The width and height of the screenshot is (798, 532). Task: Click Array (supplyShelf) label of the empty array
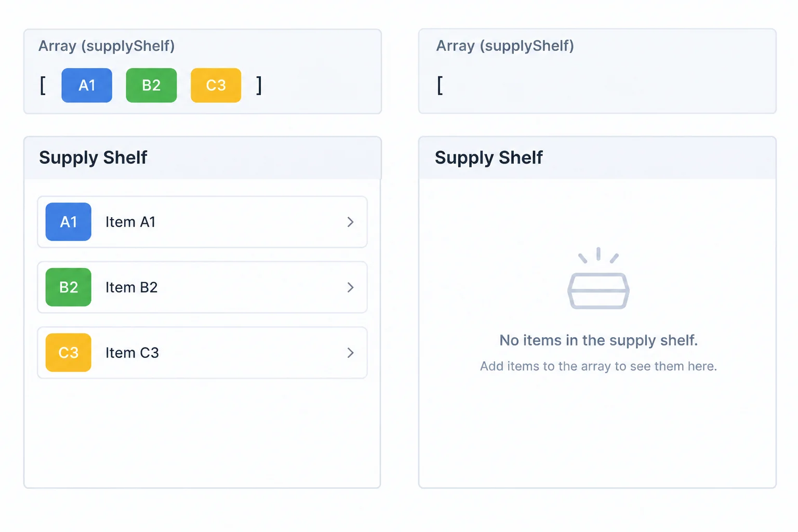[x=505, y=46]
